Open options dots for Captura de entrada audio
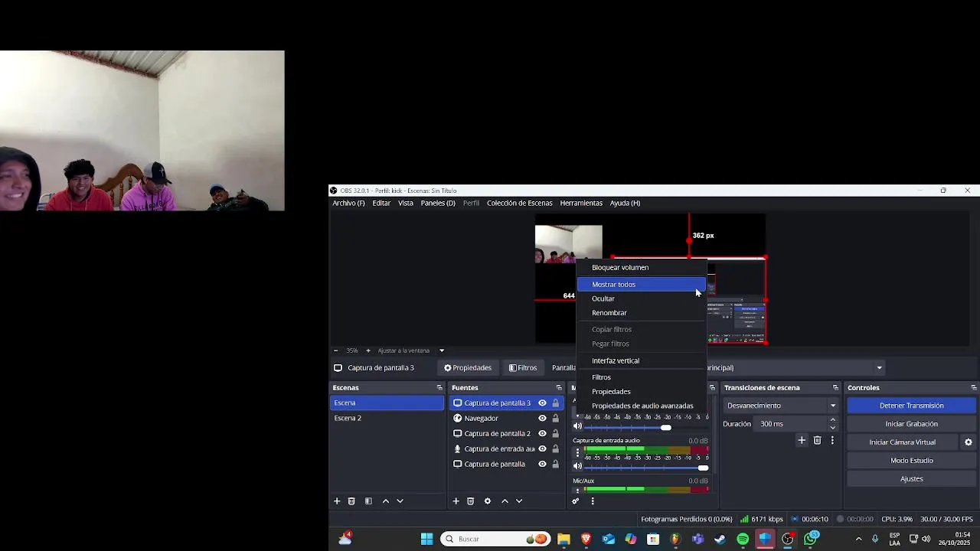Viewport: 980px width, 551px height. 577,453
